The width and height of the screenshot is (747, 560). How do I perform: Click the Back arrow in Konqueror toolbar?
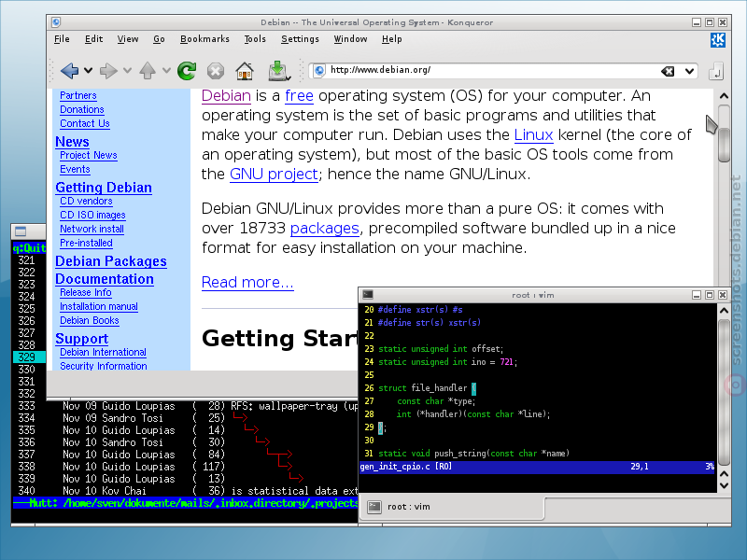(x=69, y=71)
